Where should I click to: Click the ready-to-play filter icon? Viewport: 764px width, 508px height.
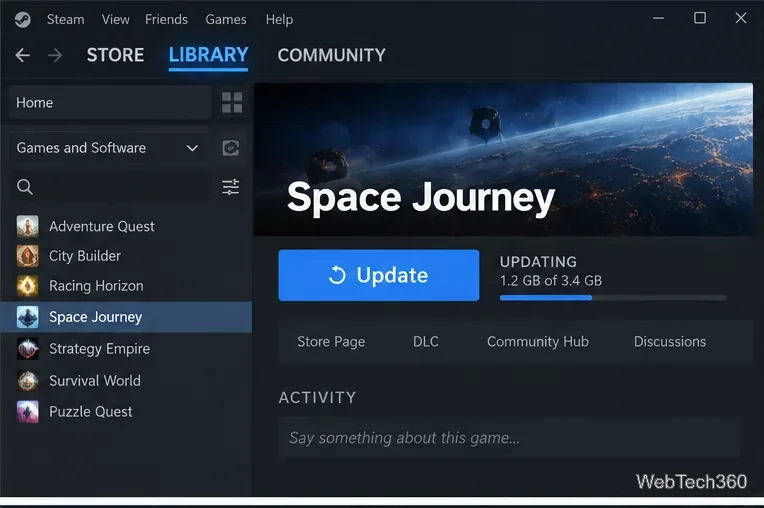pos(231,148)
